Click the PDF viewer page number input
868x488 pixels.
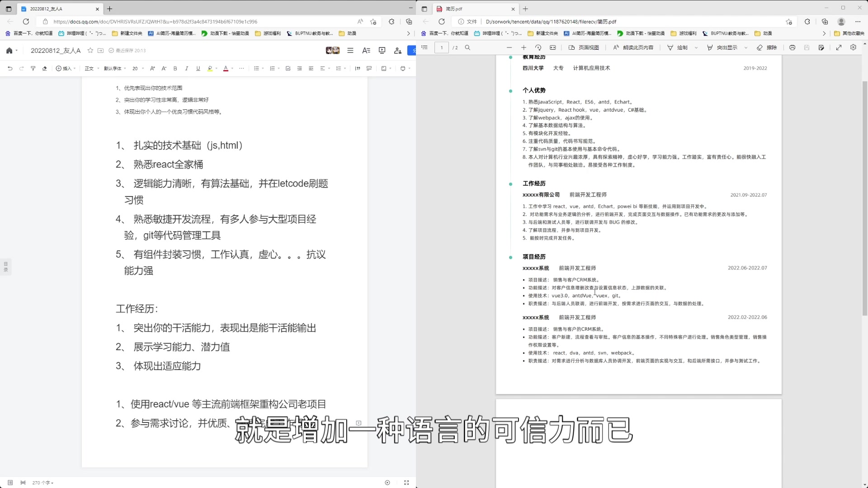441,47
